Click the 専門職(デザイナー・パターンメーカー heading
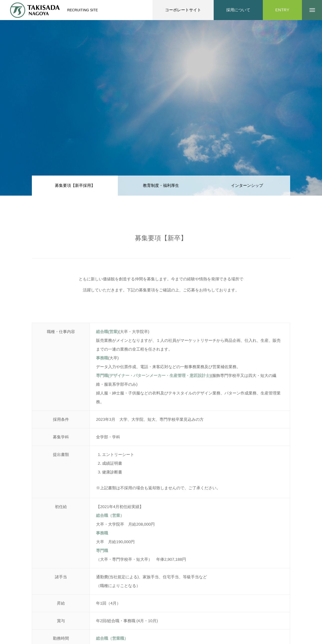322x644 pixels. pyautogui.click(x=153, y=376)
